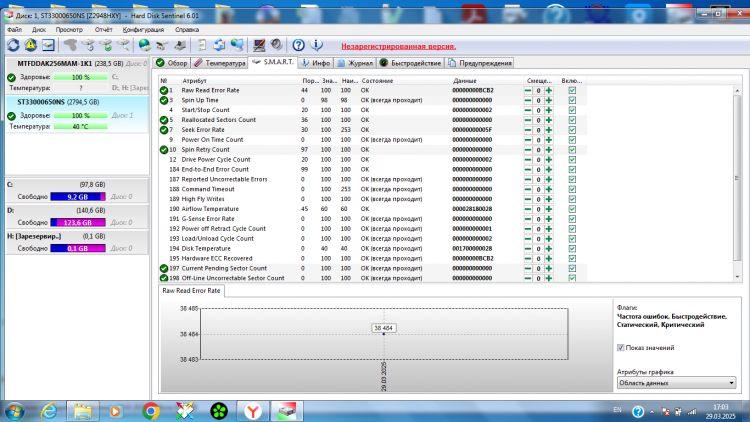Click the blue info bubble about icon
The width and height of the screenshot is (750, 422).
[x=316, y=45]
